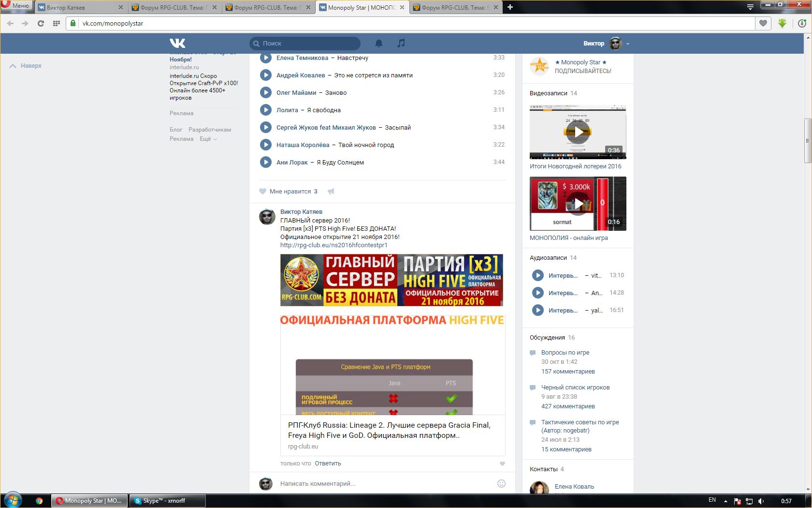Add page to bookmarks heart icon
Screen dimensions: 812x508
click(763, 23)
